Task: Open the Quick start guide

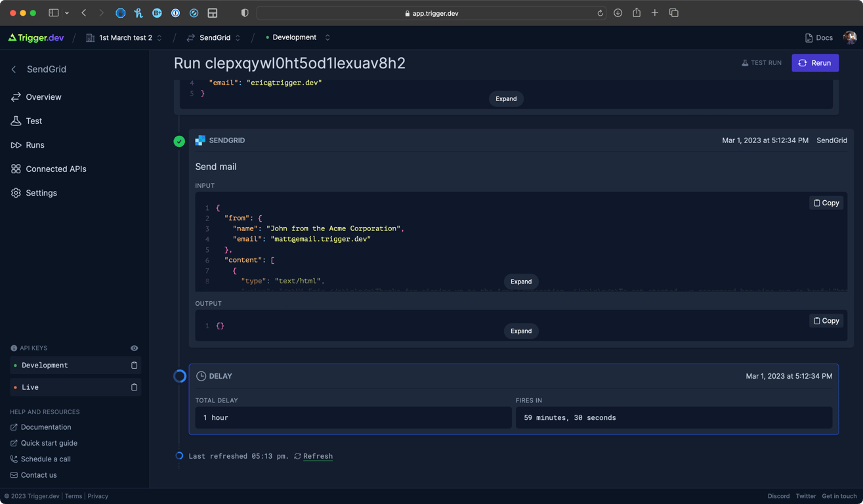Action: point(49,443)
